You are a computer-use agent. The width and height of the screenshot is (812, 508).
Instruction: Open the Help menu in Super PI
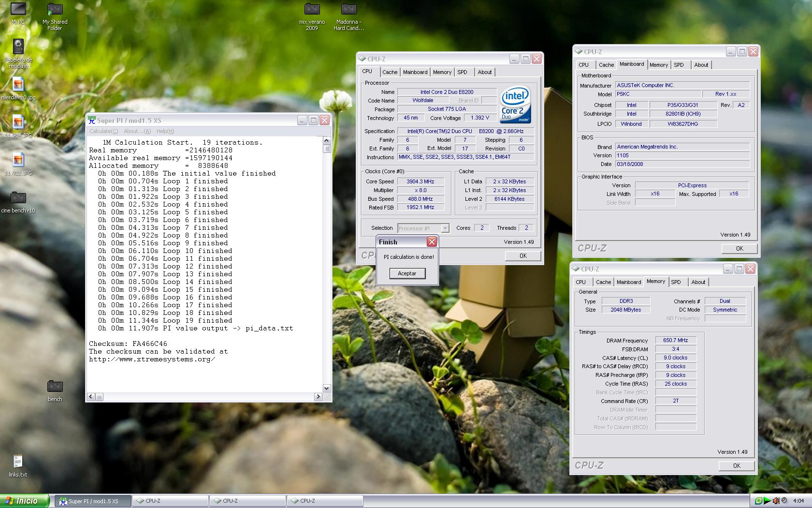pyautogui.click(x=165, y=131)
